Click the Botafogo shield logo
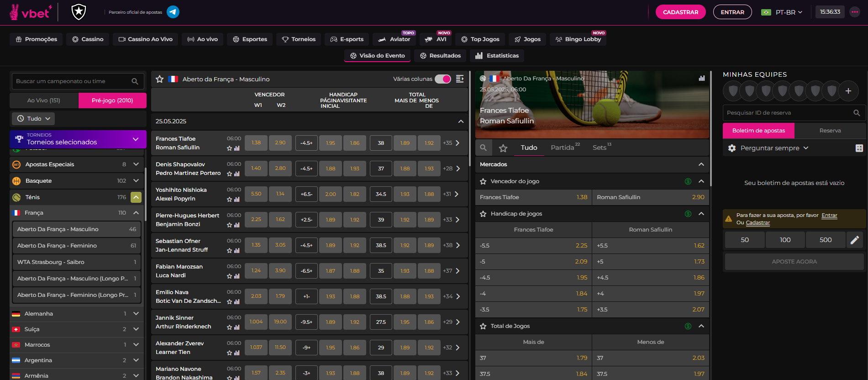The image size is (868, 380). click(79, 12)
